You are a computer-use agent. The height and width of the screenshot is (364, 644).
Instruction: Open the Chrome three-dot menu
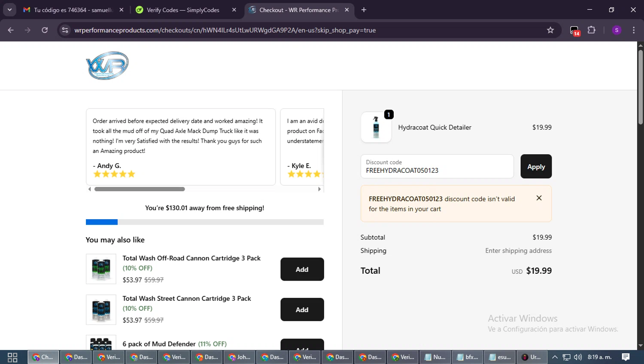click(x=634, y=30)
